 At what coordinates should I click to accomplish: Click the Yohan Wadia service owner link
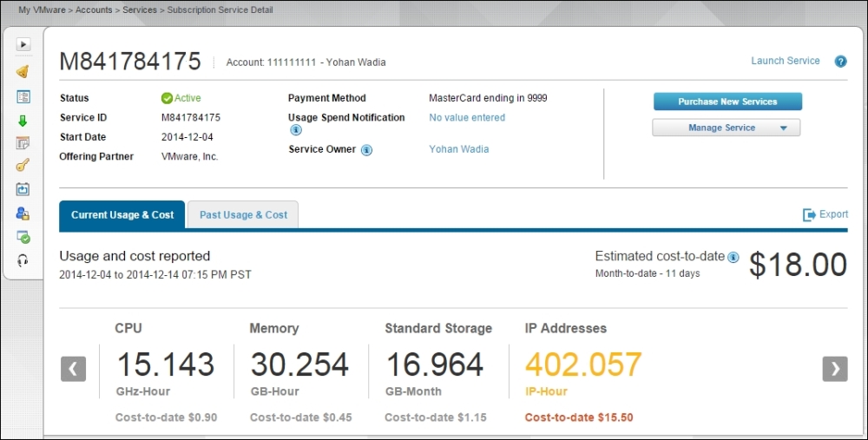[x=458, y=149]
